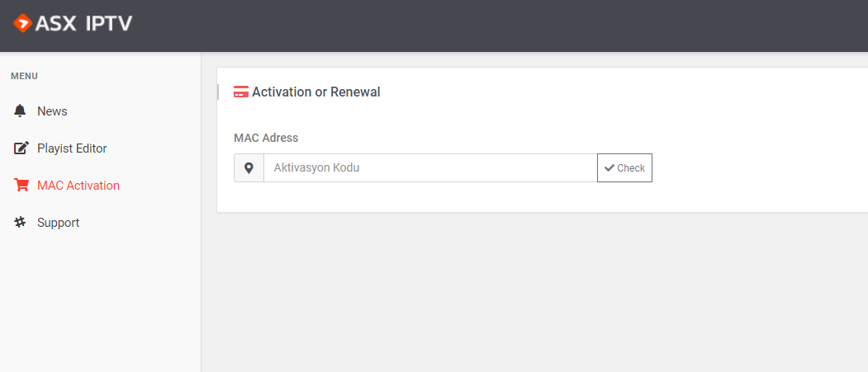Click the hash icon beside Support
Screen dimensions: 868x372
click(x=21, y=222)
